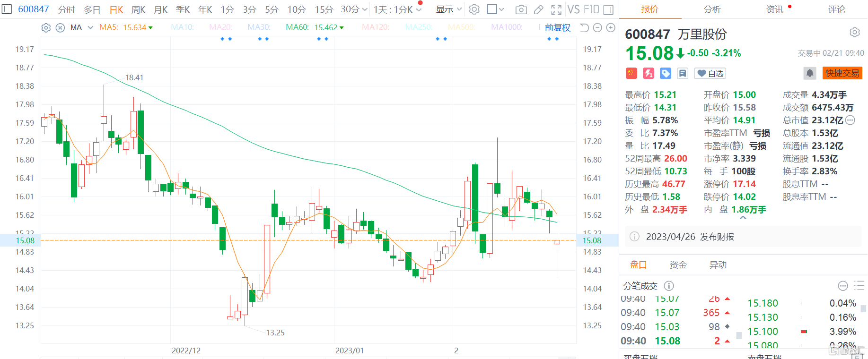Image resolution: width=868 pixels, height=359 pixels.
Task: Toggle the left sidebar panel icon
Action: (7, 9)
